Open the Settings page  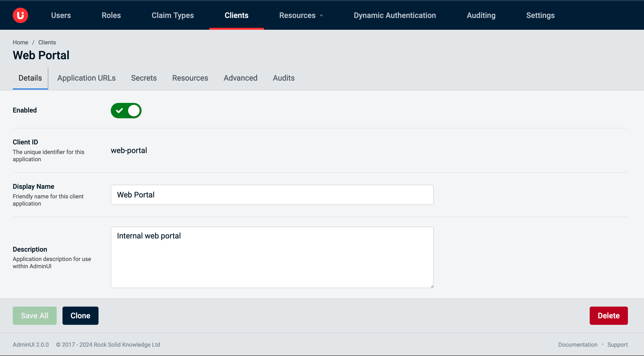pos(540,15)
